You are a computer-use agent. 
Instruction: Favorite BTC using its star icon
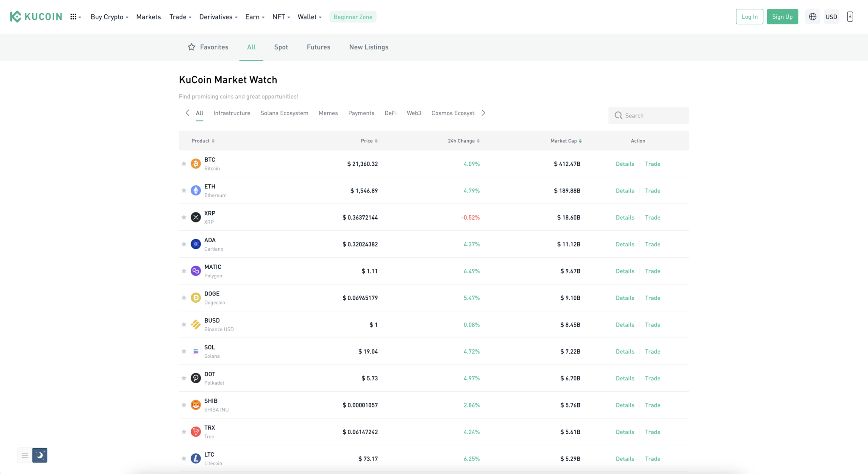tap(184, 163)
